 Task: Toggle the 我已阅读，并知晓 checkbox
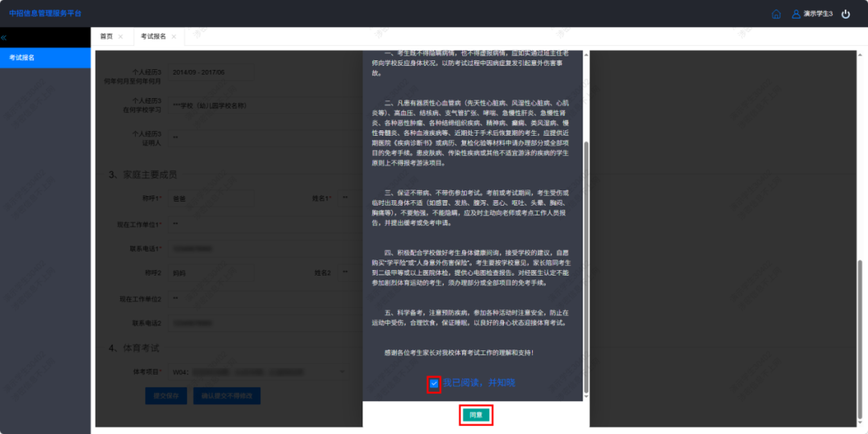[434, 383]
